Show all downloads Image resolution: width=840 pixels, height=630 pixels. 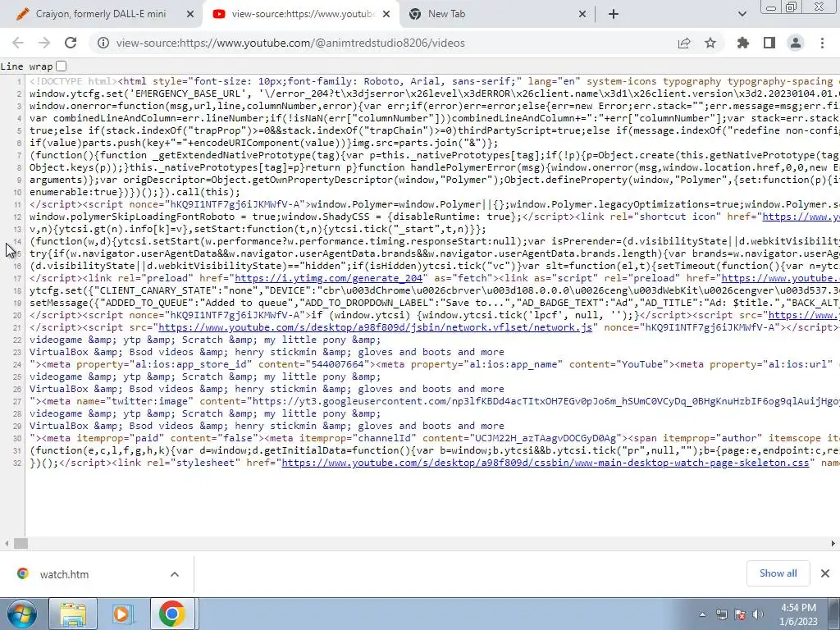coord(778,573)
